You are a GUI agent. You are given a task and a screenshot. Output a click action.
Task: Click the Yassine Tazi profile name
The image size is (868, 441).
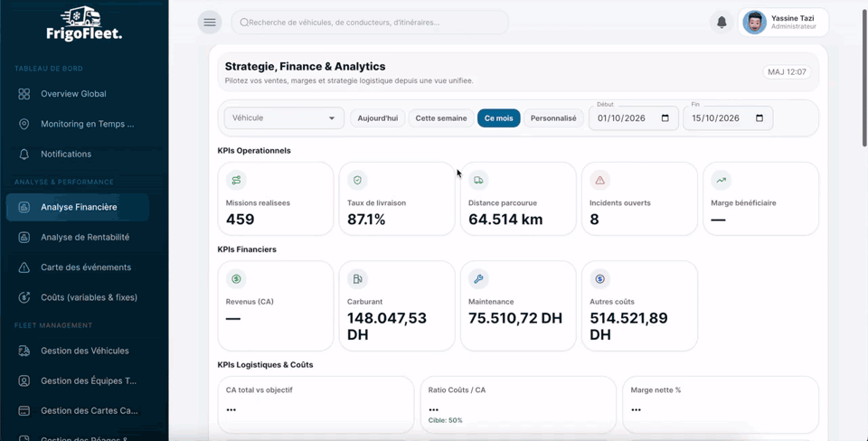(792, 18)
